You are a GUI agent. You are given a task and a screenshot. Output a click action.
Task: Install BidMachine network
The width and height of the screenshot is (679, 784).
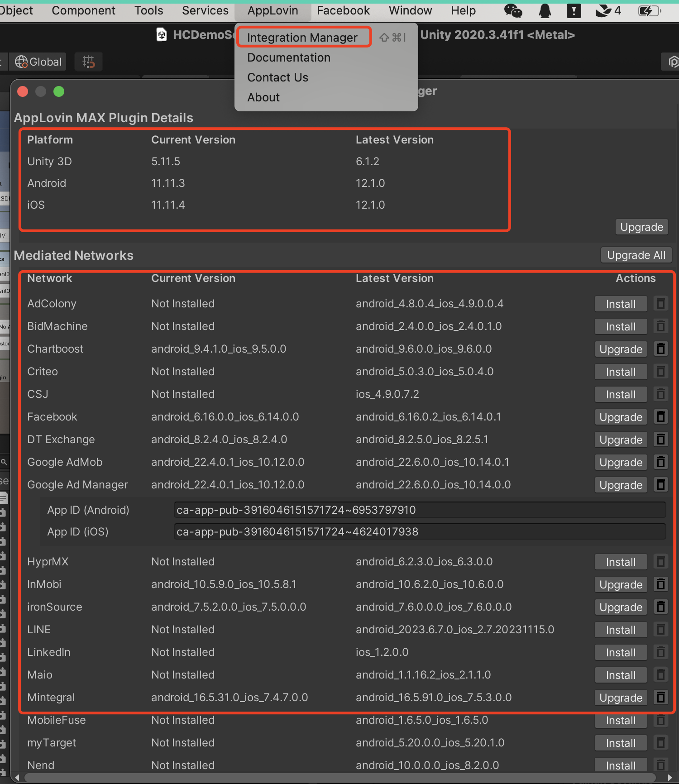(x=621, y=327)
